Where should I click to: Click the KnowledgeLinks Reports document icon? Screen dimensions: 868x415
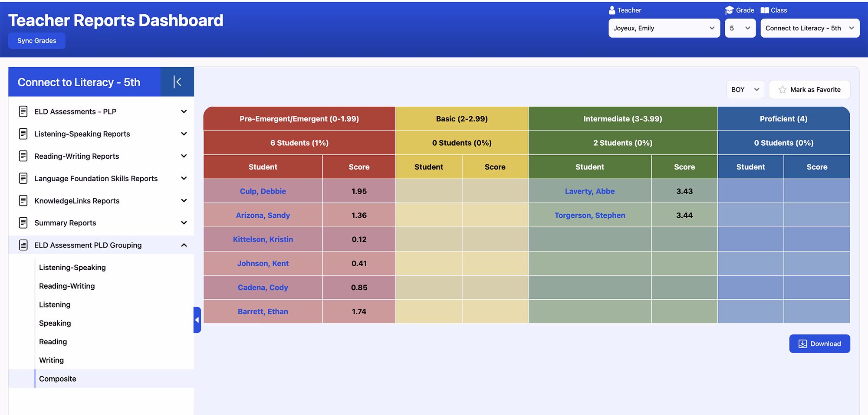pyautogui.click(x=23, y=200)
